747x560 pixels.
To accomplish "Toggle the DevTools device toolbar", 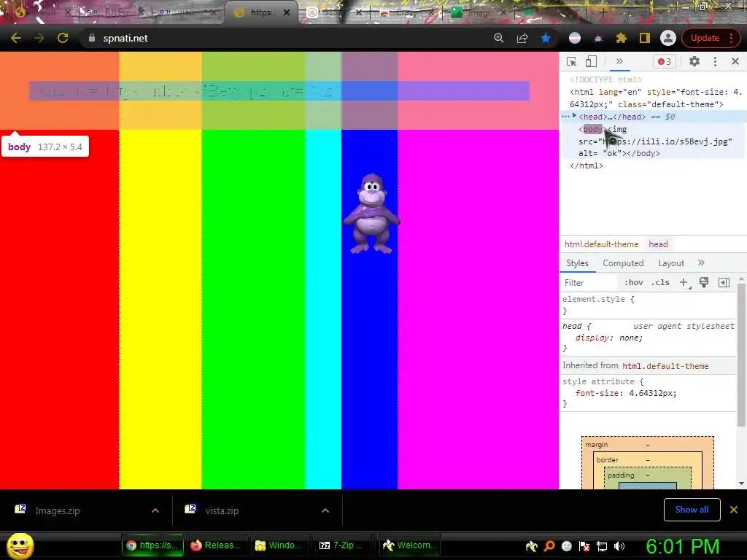I will [591, 61].
